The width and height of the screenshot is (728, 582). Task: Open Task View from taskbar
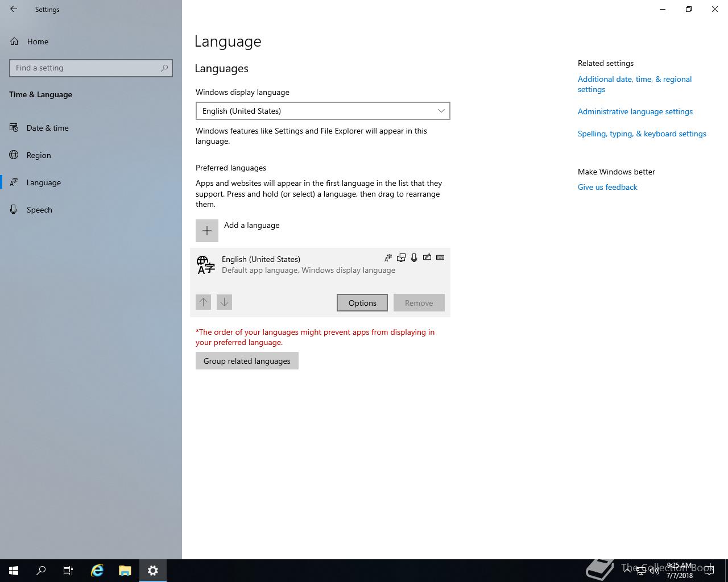coord(68,571)
